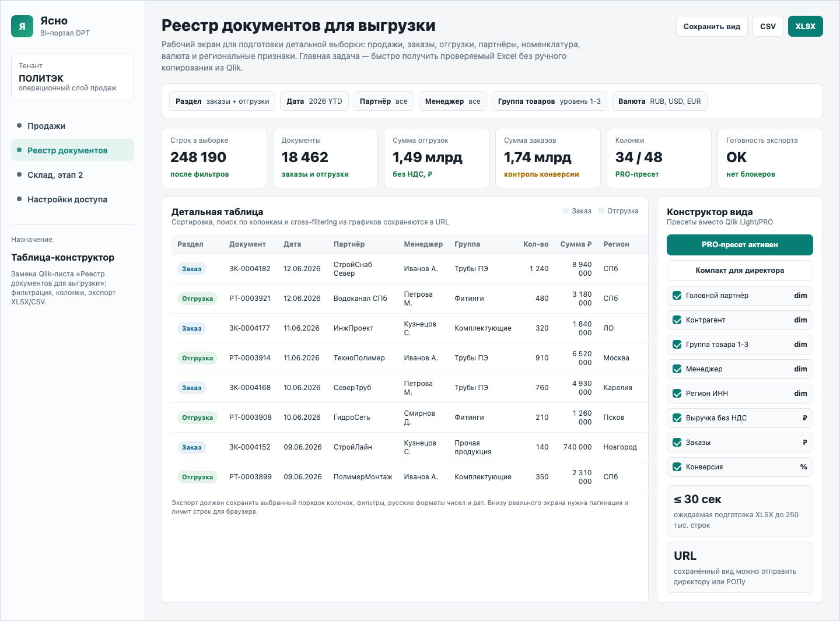Select document ЗК-0004168
The width and height of the screenshot is (840, 621).
click(250, 388)
